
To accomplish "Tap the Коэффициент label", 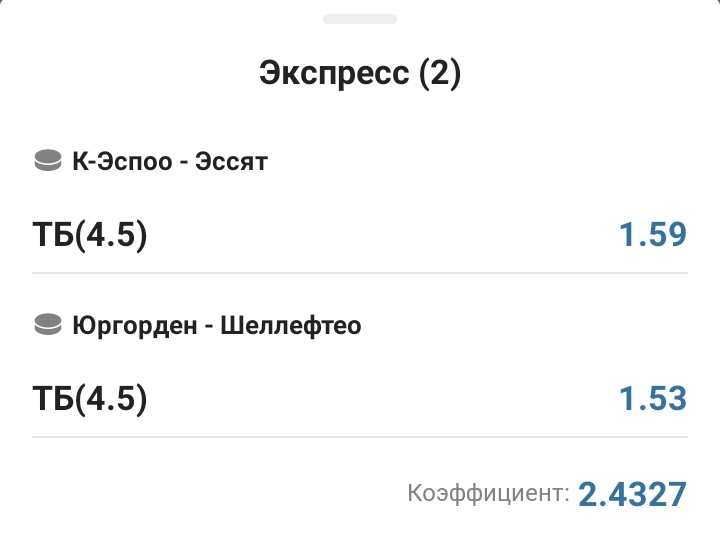I will [488, 493].
